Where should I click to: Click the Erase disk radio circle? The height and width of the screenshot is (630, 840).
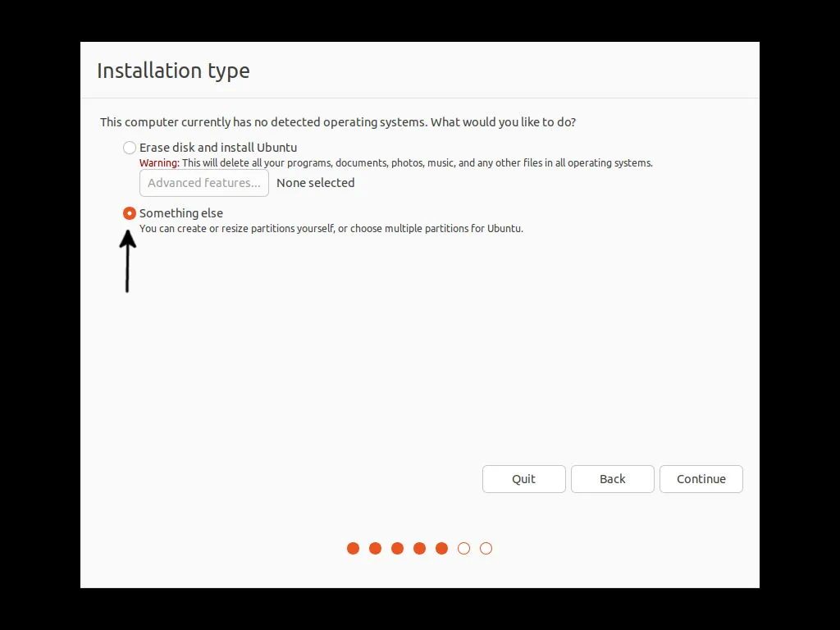point(129,148)
